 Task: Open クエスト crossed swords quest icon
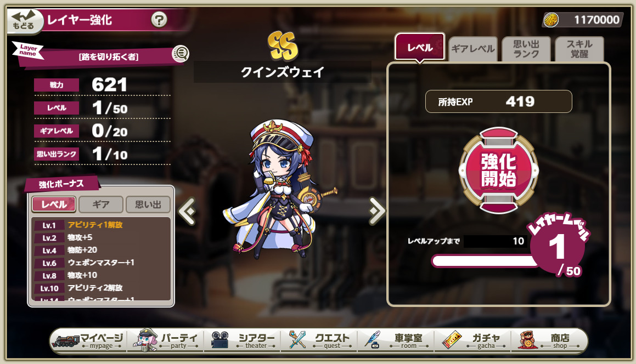click(297, 340)
